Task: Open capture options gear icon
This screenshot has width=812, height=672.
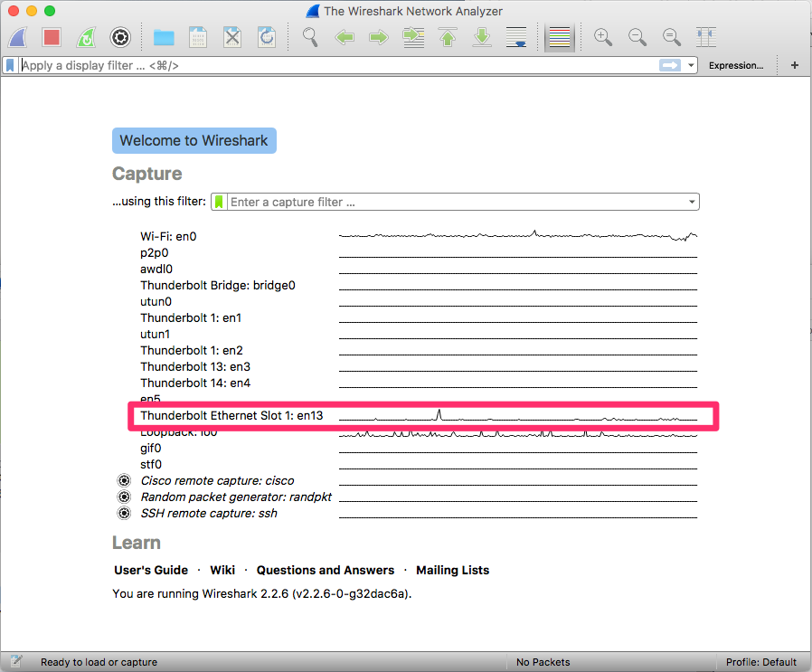Action: 120,37
